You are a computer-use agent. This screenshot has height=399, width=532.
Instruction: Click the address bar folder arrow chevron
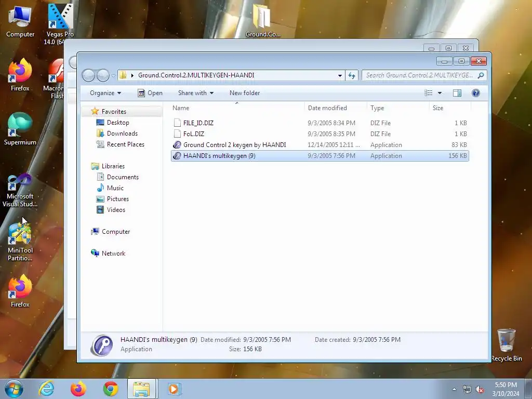point(132,75)
